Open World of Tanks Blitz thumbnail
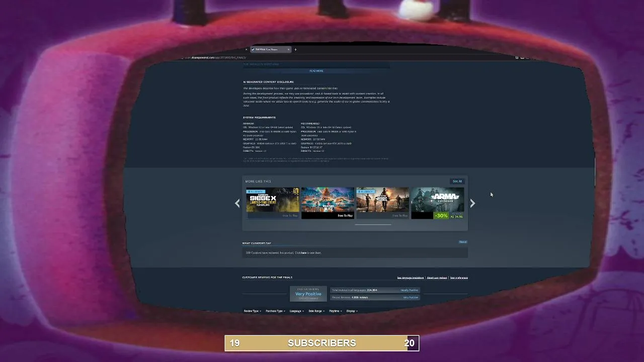644x362 pixels. [328, 203]
